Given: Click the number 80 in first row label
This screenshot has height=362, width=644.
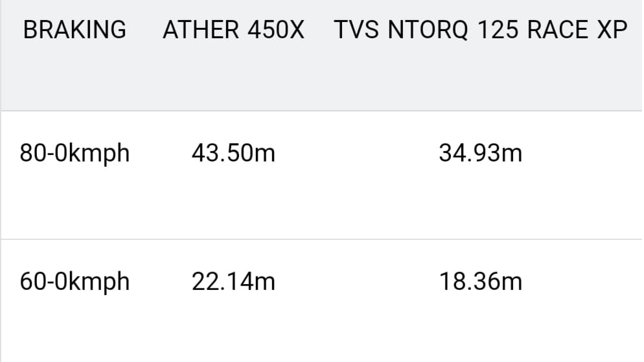Looking at the screenshot, I should [x=30, y=154].
